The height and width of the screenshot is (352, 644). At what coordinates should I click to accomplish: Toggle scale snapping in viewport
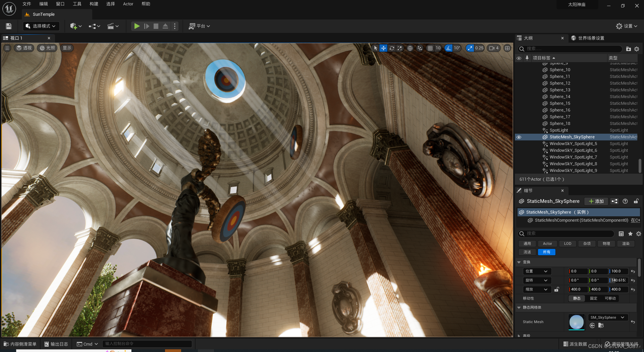pos(470,48)
